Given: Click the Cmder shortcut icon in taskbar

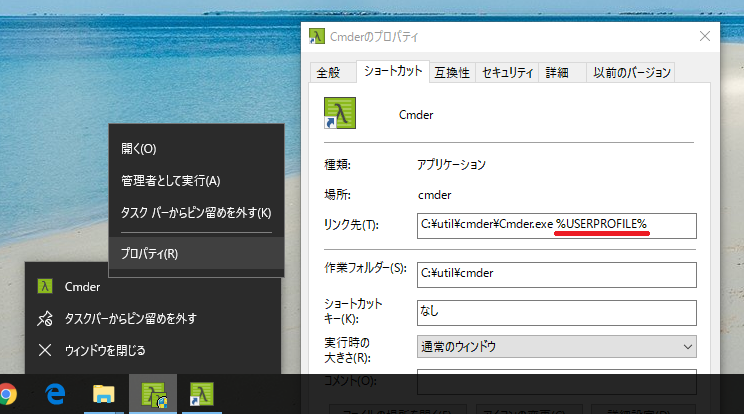Looking at the screenshot, I should pos(202,394).
